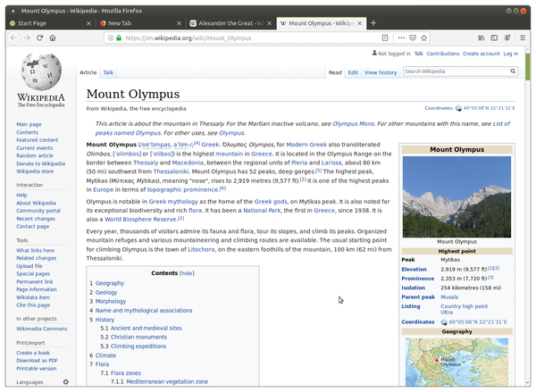Click Donate to Wikipedia link
The width and height of the screenshot is (536, 392).
[x=41, y=163]
